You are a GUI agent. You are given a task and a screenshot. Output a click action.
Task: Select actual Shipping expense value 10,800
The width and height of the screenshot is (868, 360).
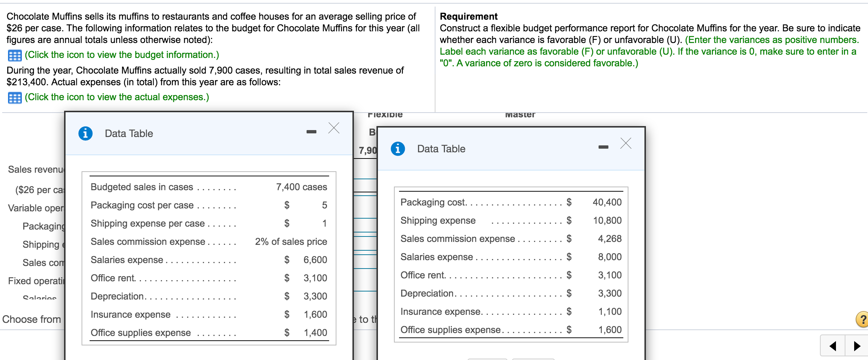coord(607,220)
